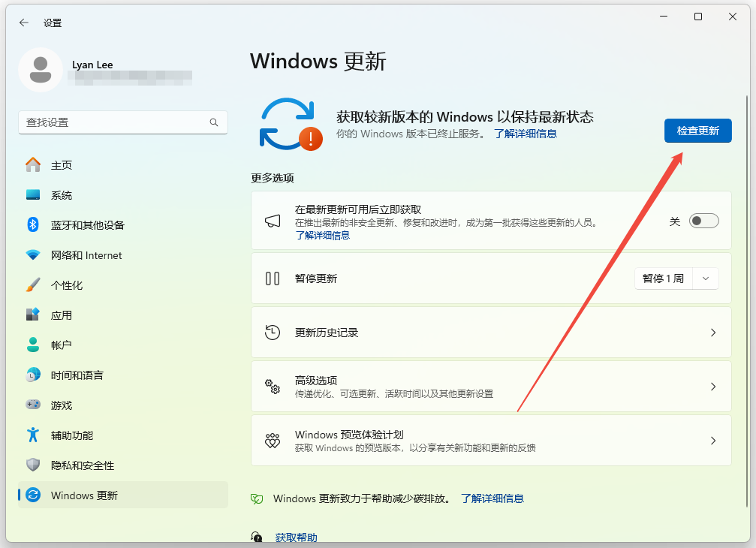Image resolution: width=756 pixels, height=548 pixels.
Task: Click the back arrow icon
Action: [x=23, y=23]
